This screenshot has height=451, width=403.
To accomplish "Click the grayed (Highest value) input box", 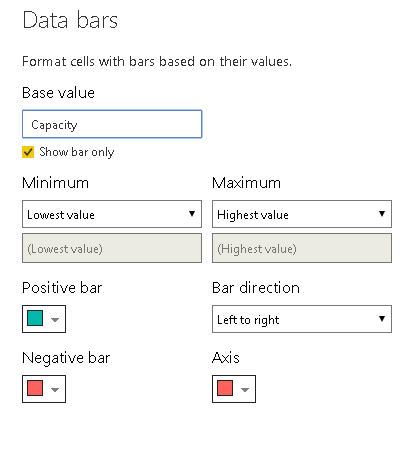I will (x=302, y=248).
